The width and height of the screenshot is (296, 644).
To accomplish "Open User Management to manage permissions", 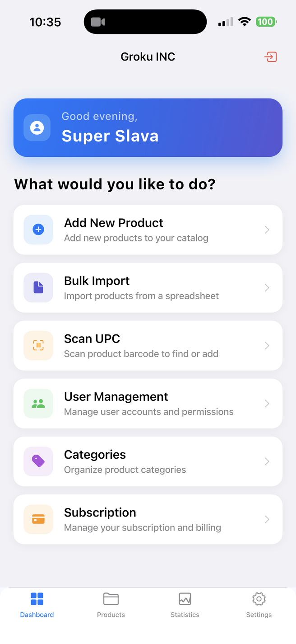I will point(148,403).
